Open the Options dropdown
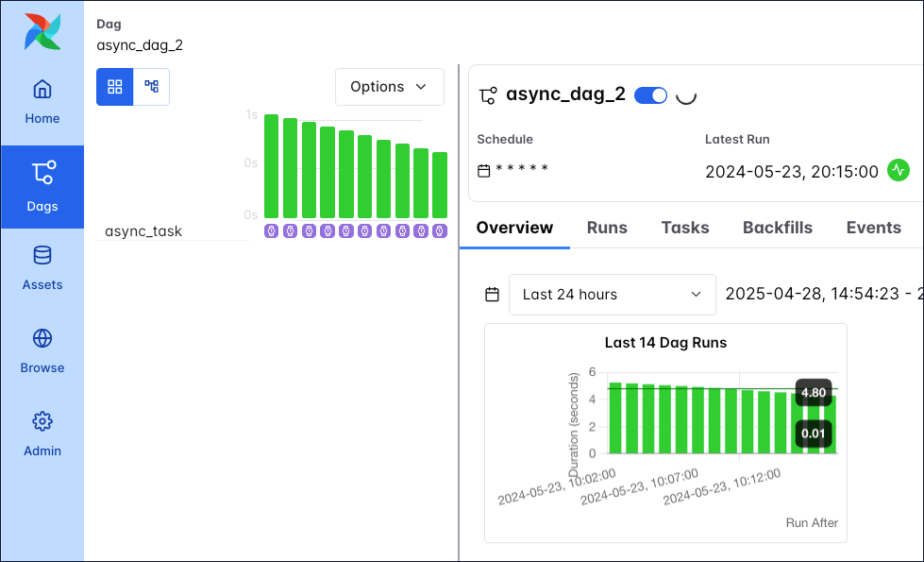 click(389, 86)
